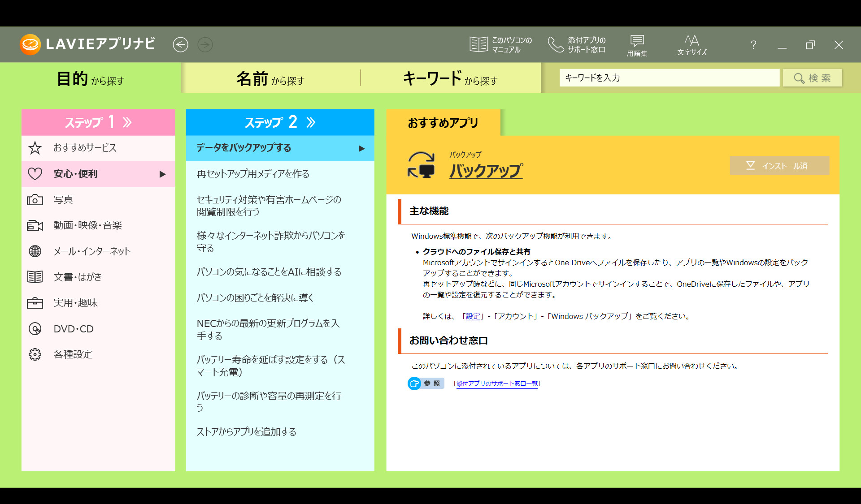Click the back arrow navigation icon
Image resolution: width=861 pixels, height=504 pixels.
point(180,45)
